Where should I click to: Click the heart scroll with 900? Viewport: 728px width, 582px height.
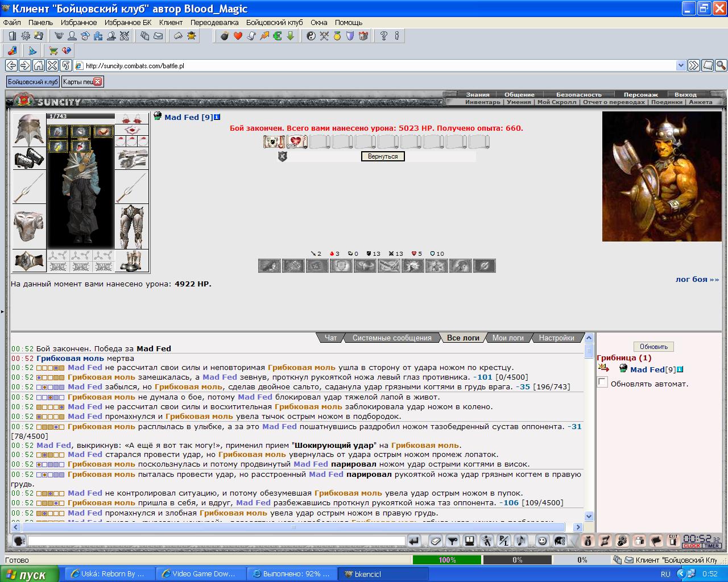click(x=297, y=142)
